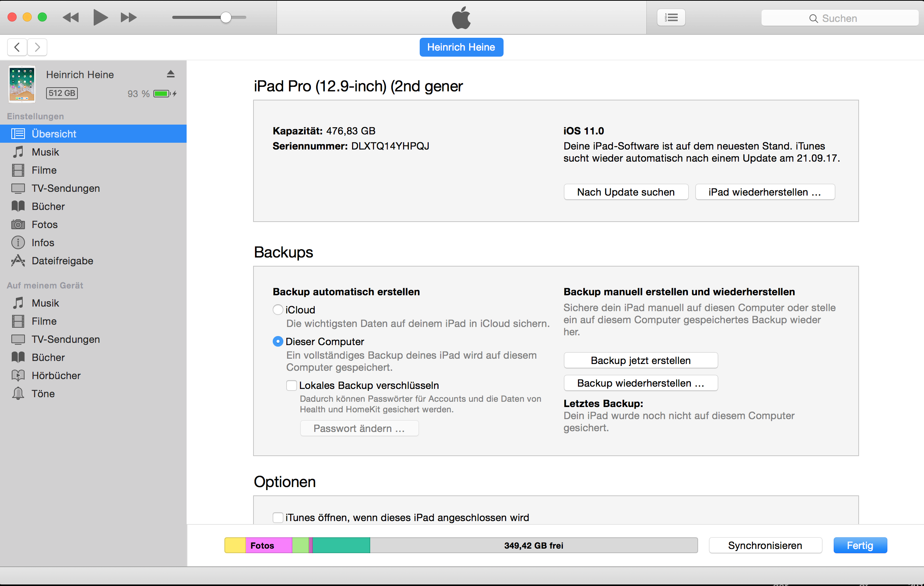Enable Lokales Backup verschlüsseln checkbox
Viewport: 924px width, 586px height.
pos(292,385)
